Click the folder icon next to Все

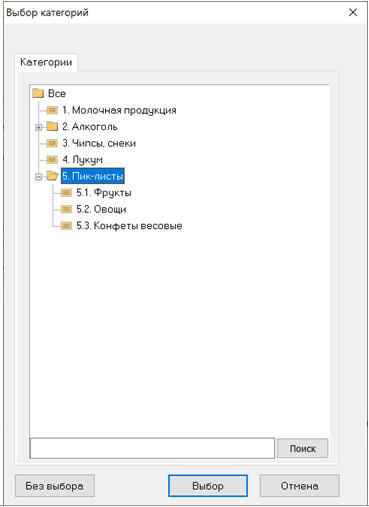[38, 93]
